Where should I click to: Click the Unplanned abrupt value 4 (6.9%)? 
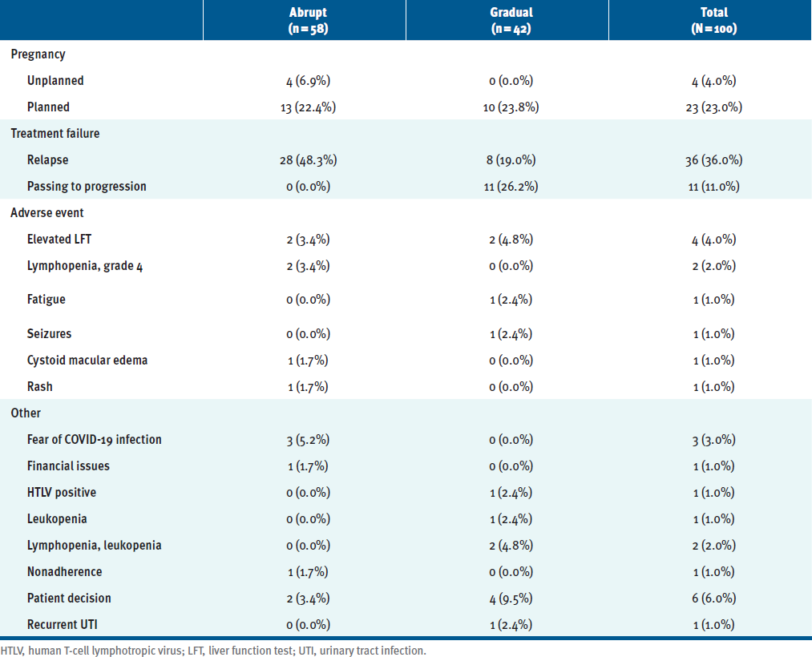(x=308, y=81)
